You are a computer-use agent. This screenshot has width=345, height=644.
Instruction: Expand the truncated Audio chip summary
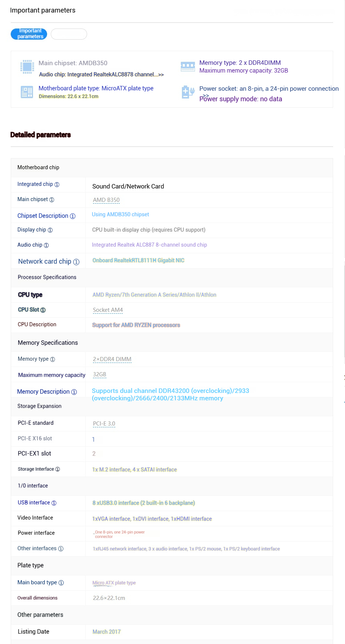(x=161, y=75)
